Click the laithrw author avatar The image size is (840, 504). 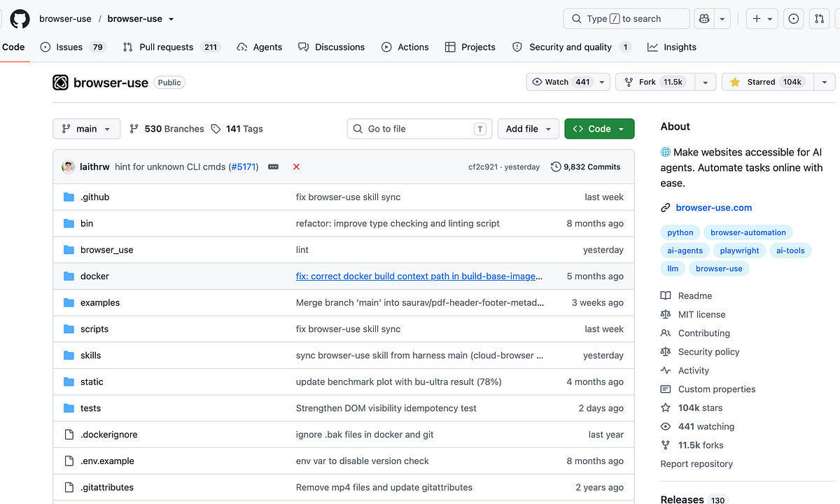(69, 167)
